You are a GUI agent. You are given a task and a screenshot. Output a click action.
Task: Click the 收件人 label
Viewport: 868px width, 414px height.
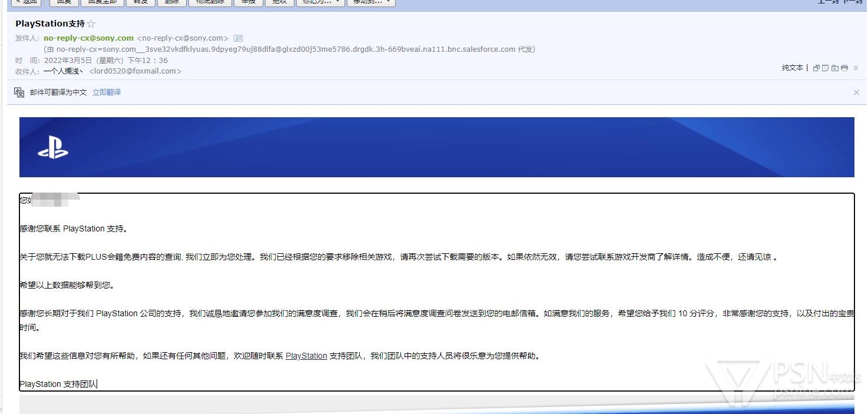click(27, 71)
